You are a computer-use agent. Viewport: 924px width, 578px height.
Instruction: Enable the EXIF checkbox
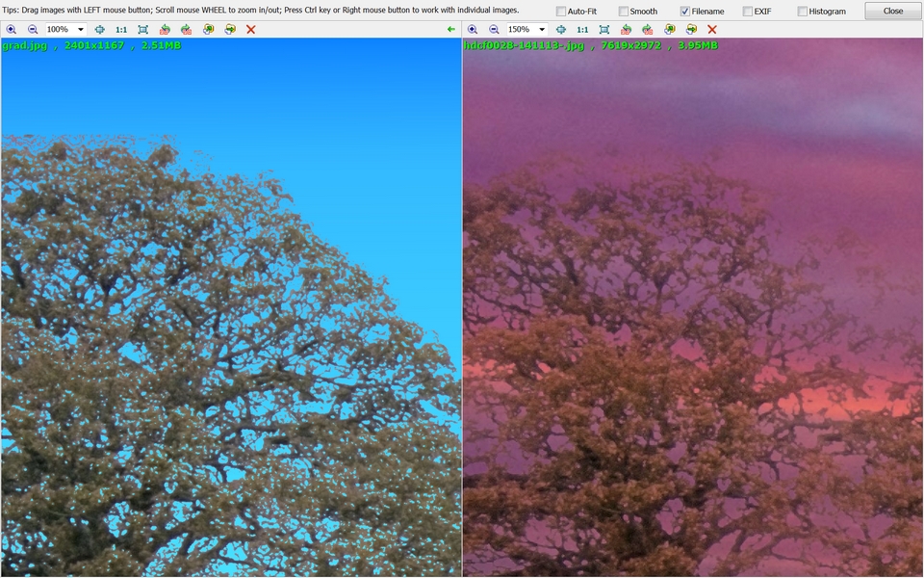(748, 12)
